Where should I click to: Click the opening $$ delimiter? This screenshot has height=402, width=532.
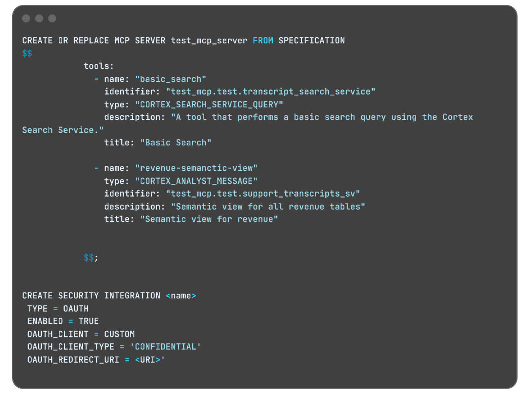27,54
